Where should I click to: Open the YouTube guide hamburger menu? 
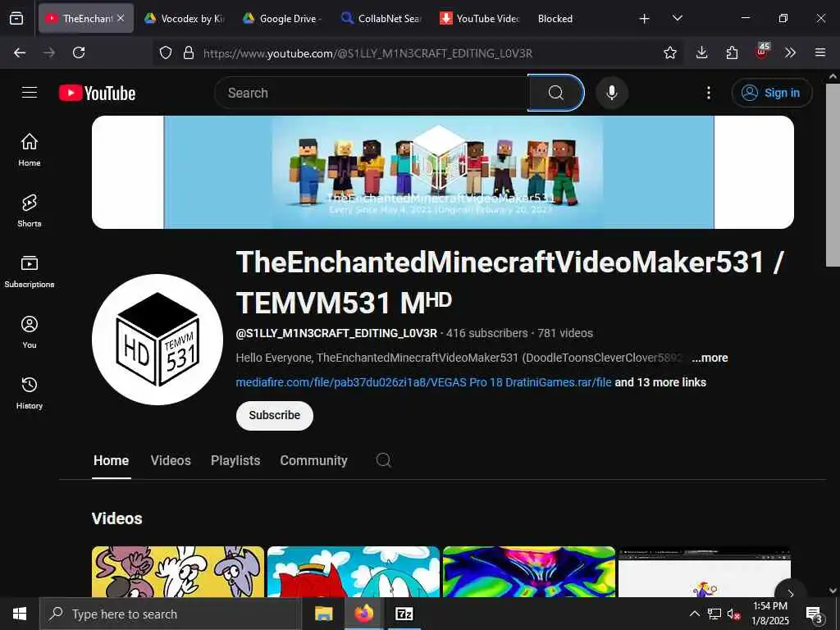(x=30, y=93)
